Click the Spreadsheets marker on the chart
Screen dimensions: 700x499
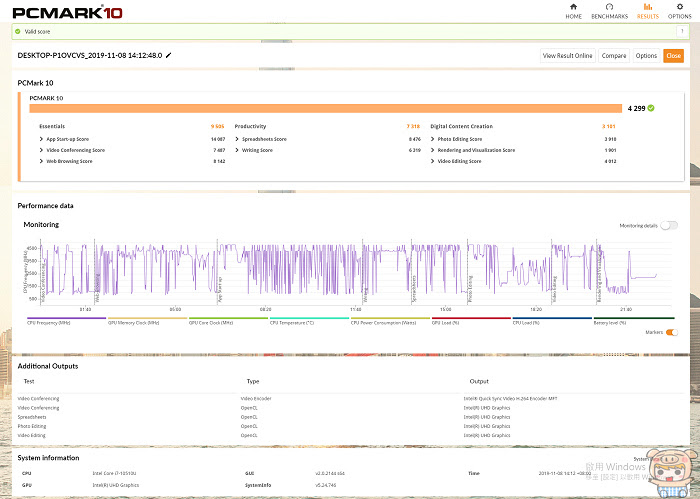414,289
